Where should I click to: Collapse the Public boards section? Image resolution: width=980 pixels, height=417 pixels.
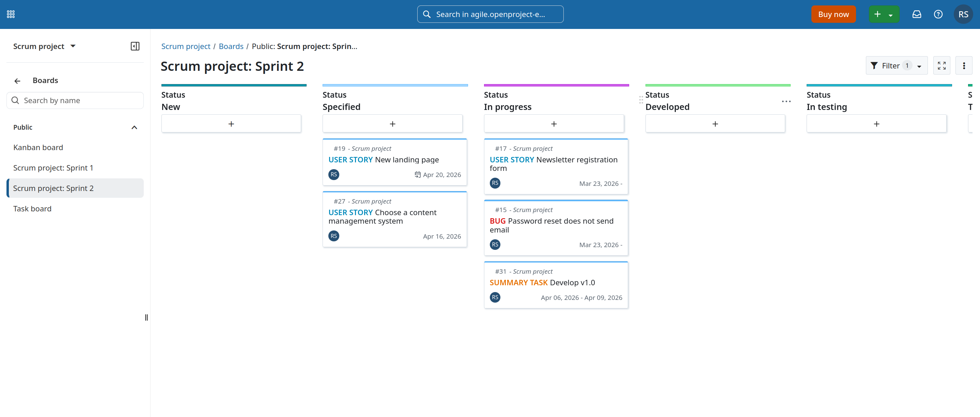134,127
